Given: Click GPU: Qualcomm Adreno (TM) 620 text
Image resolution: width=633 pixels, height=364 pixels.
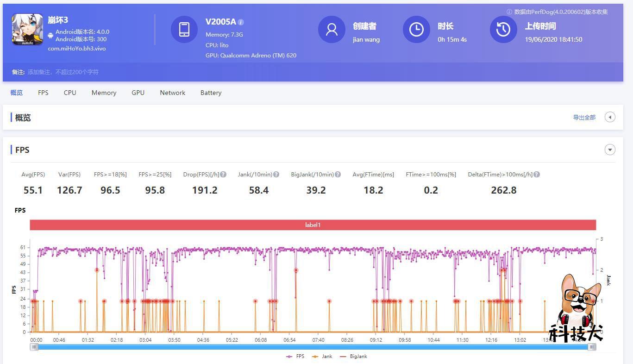Looking at the screenshot, I should pos(251,55).
